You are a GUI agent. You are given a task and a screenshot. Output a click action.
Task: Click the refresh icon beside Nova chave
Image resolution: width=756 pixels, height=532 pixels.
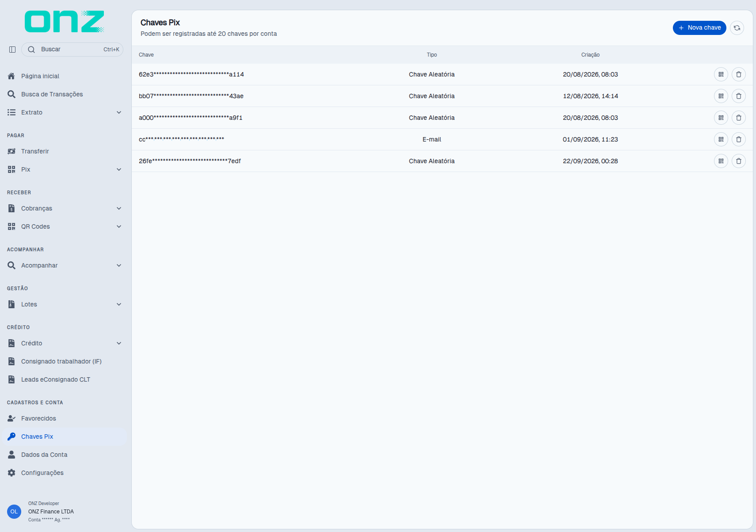(x=737, y=28)
